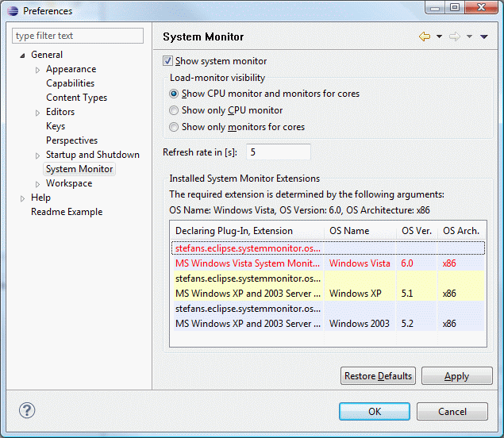The width and height of the screenshot is (504, 438).
Task: Select the Workspace tree item label
Action: [x=69, y=183]
